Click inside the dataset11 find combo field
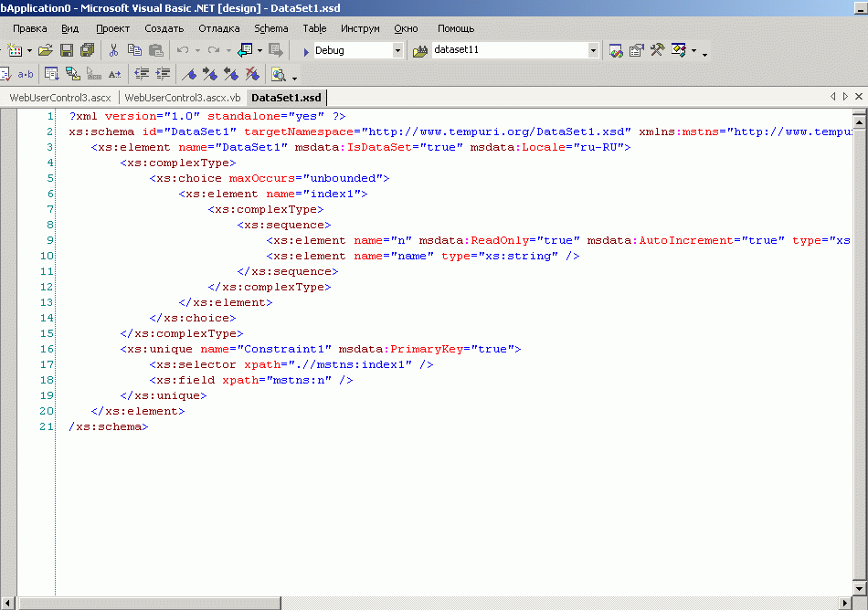 pos(509,50)
